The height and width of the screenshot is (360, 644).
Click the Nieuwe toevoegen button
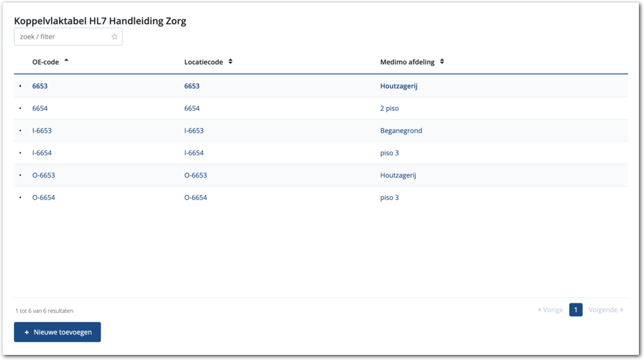57,333
